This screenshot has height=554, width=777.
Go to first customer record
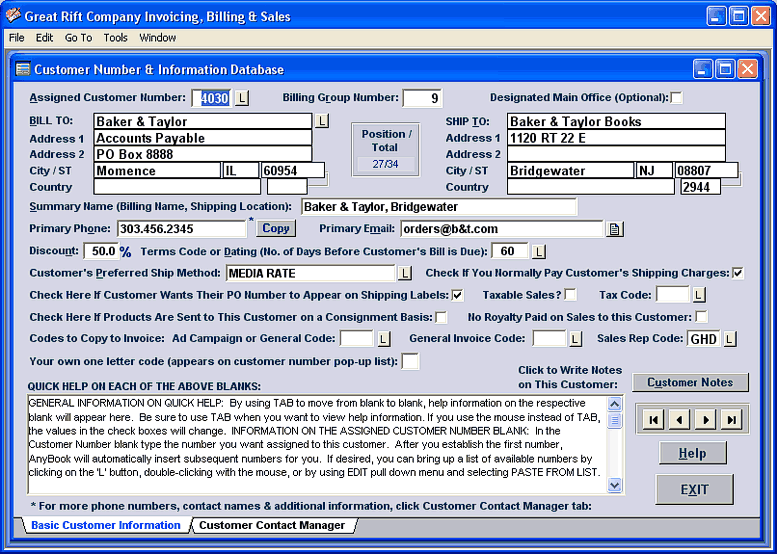(x=654, y=420)
